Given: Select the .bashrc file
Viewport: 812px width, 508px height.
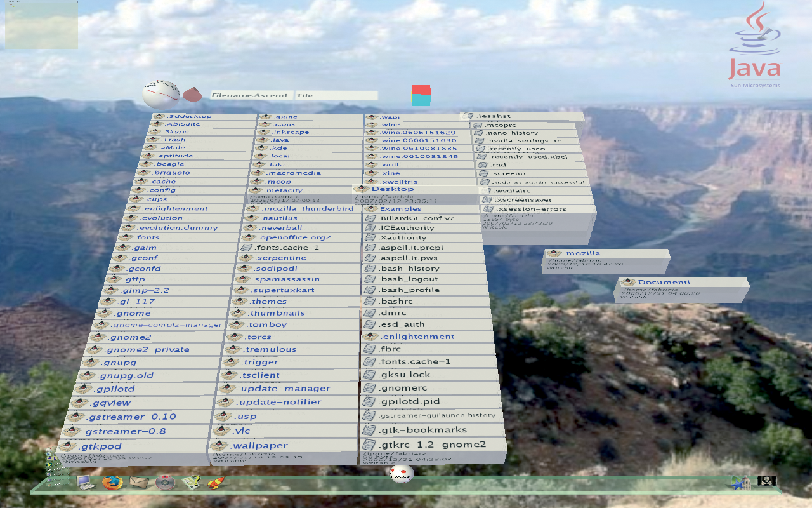Looking at the screenshot, I should click(426, 302).
